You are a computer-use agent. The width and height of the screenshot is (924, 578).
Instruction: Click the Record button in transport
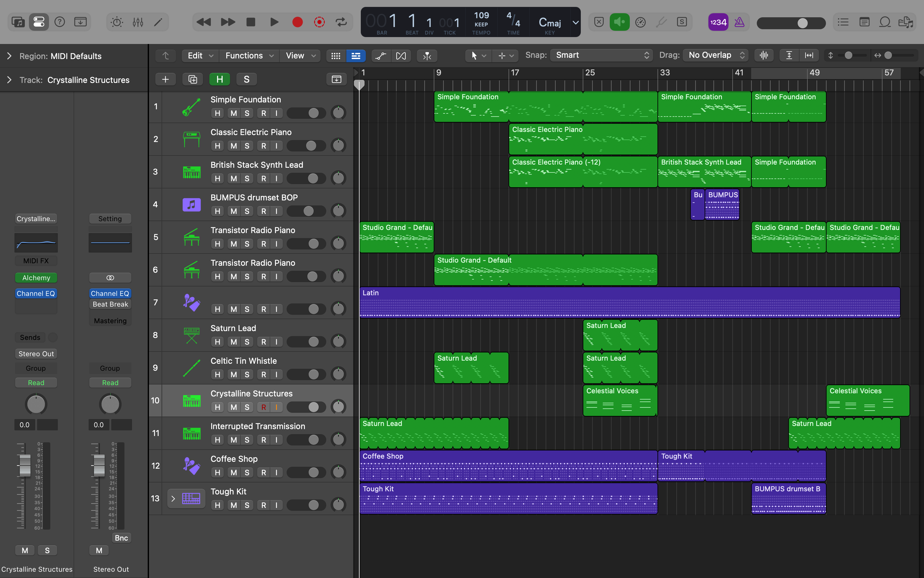(297, 22)
